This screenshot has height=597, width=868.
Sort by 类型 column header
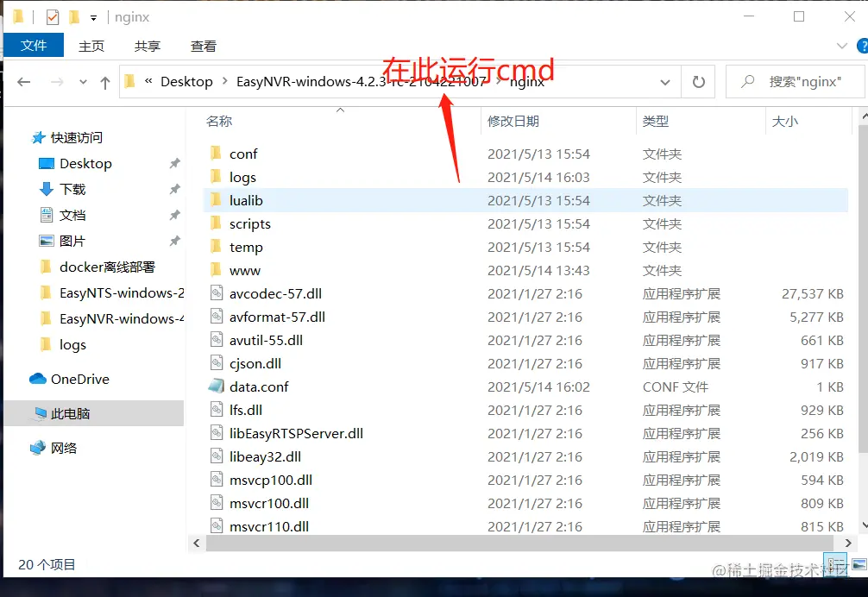(x=656, y=121)
